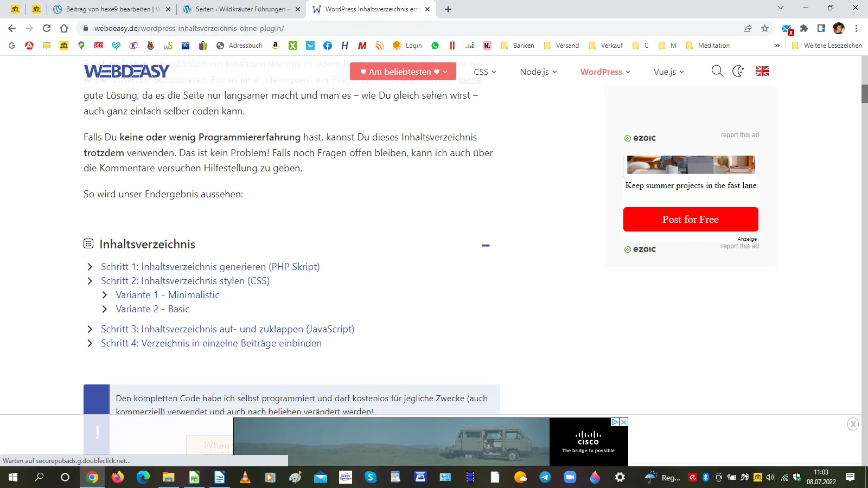Toggle dark mode moon icon
Image resolution: width=868 pixels, height=488 pixels.
pos(738,71)
